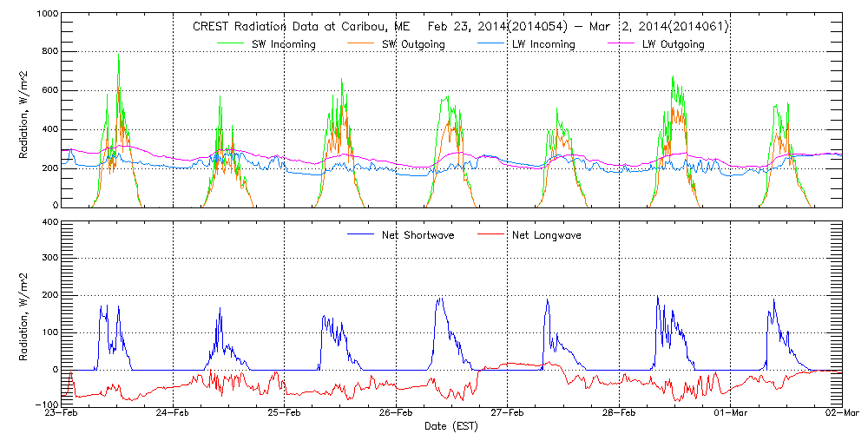
Task: Click the 23-Feb date tick label
Action: pos(62,413)
